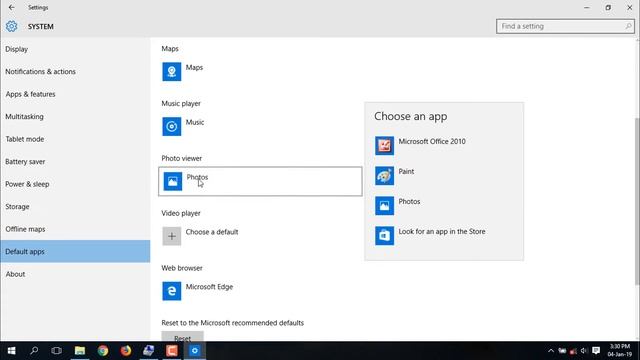Open Task View from taskbar
Image resolution: width=640 pixels, height=360 pixels.
click(57, 351)
